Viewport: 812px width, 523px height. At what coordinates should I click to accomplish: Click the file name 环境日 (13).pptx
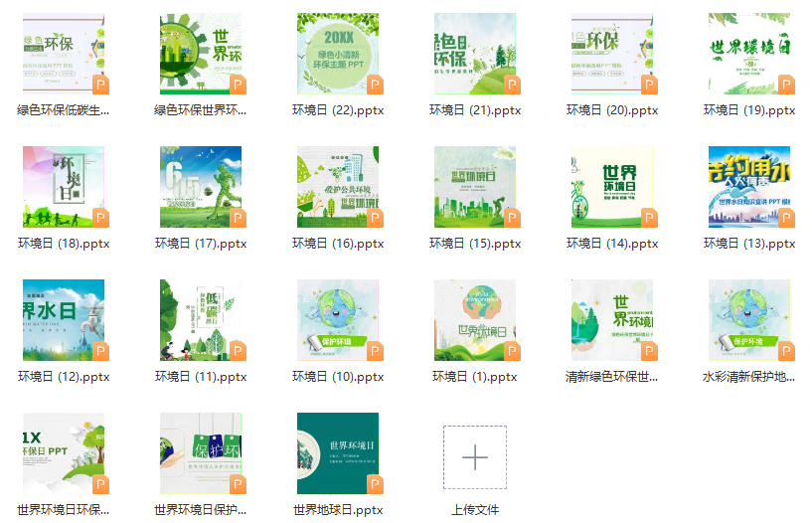(749, 244)
